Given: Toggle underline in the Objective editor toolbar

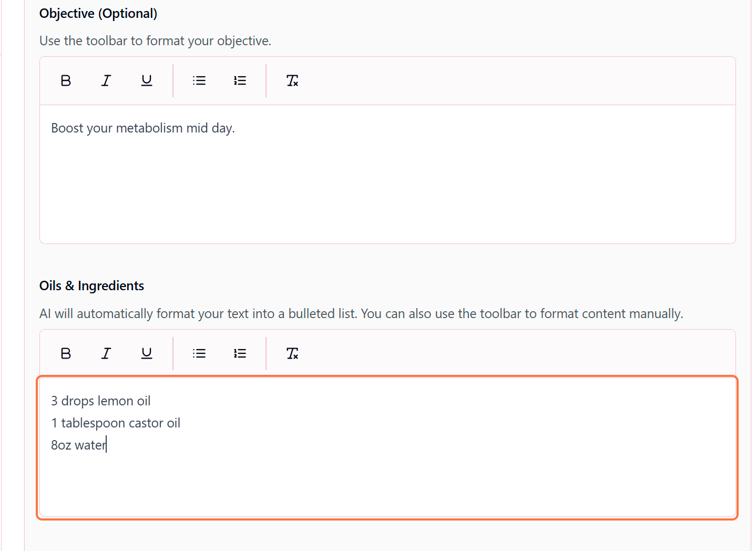Looking at the screenshot, I should [147, 80].
